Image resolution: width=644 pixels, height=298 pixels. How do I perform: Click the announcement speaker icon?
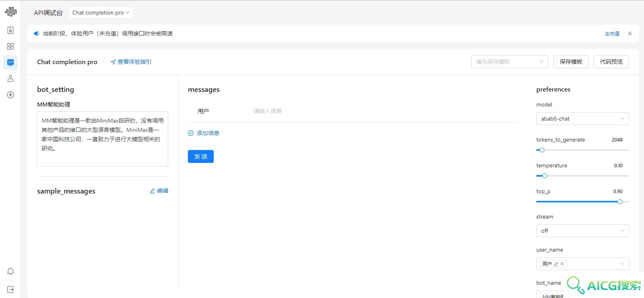(36, 33)
